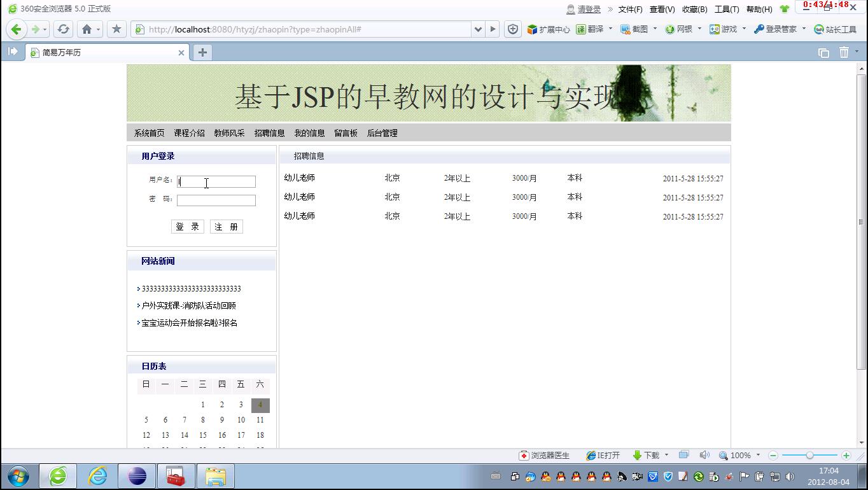Open 招聘信息 navigation item

click(x=269, y=133)
